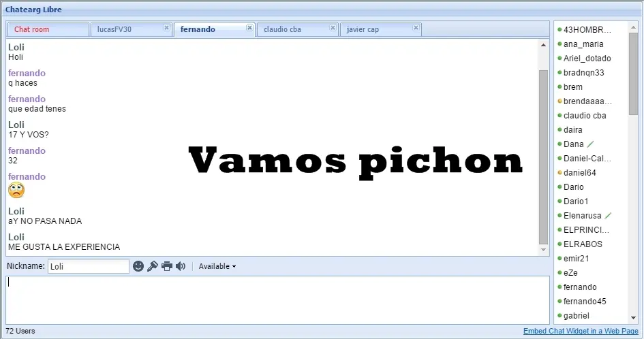Select user Ariel_dotado in list
This screenshot has width=644, height=339.
coord(587,59)
